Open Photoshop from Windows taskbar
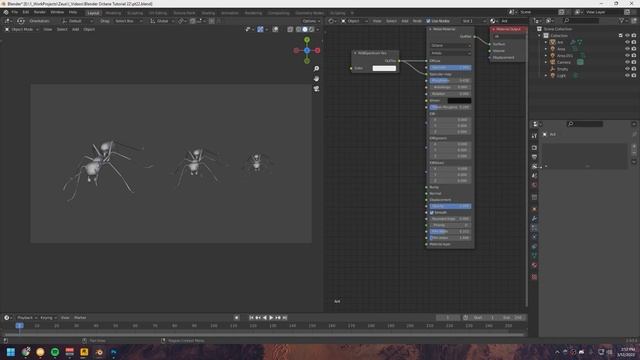The width and height of the screenshot is (640, 360). point(113,352)
